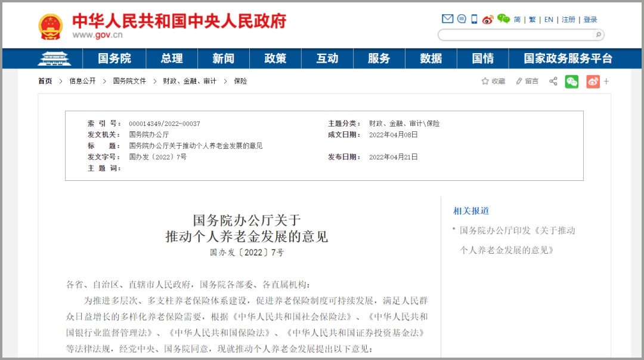Click the share icon beside 留言
Viewport: 644px width, 360px height.
(553, 81)
